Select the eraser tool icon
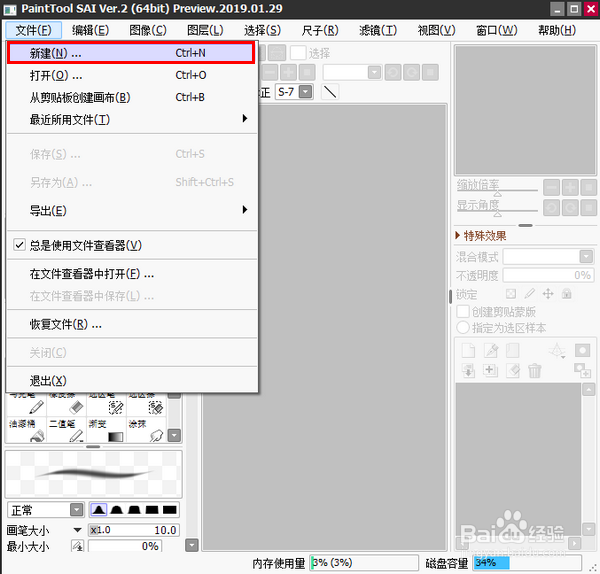This screenshot has height=574, width=600. (x=76, y=407)
